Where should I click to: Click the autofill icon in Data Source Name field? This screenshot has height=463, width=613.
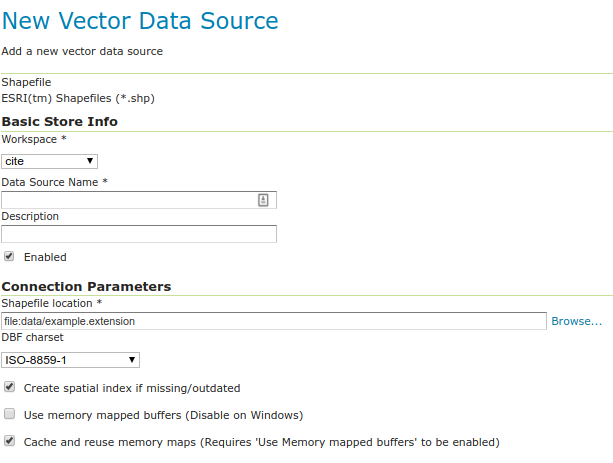[263, 200]
